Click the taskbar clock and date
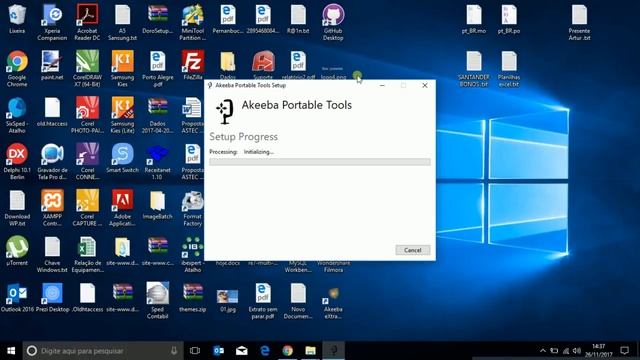 (598, 351)
